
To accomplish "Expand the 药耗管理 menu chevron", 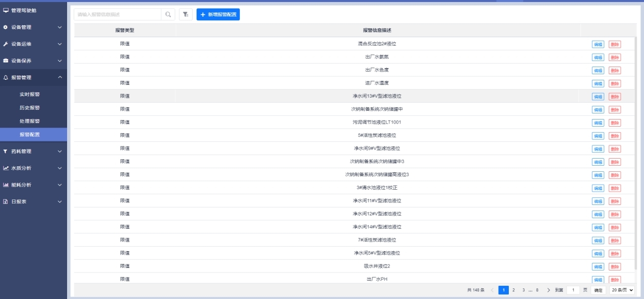I will click(x=59, y=151).
